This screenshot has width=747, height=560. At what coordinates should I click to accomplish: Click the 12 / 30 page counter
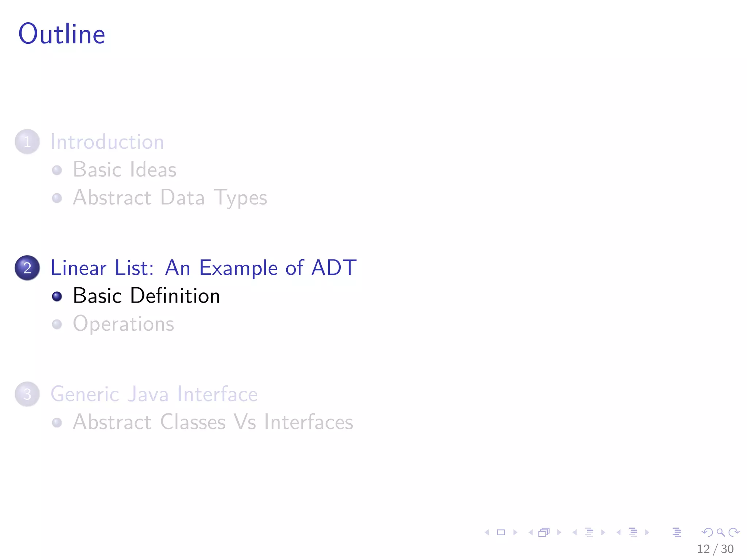pyautogui.click(x=715, y=549)
